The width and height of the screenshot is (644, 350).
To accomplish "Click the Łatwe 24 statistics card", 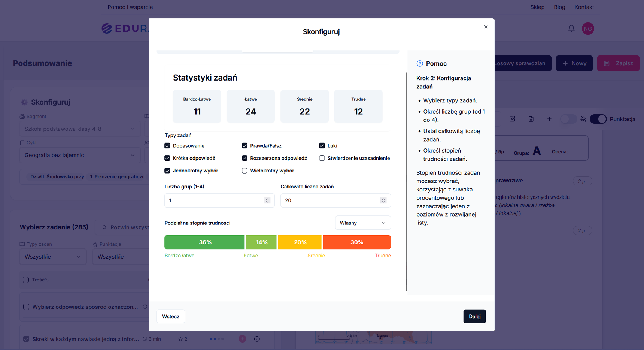I will point(251,106).
